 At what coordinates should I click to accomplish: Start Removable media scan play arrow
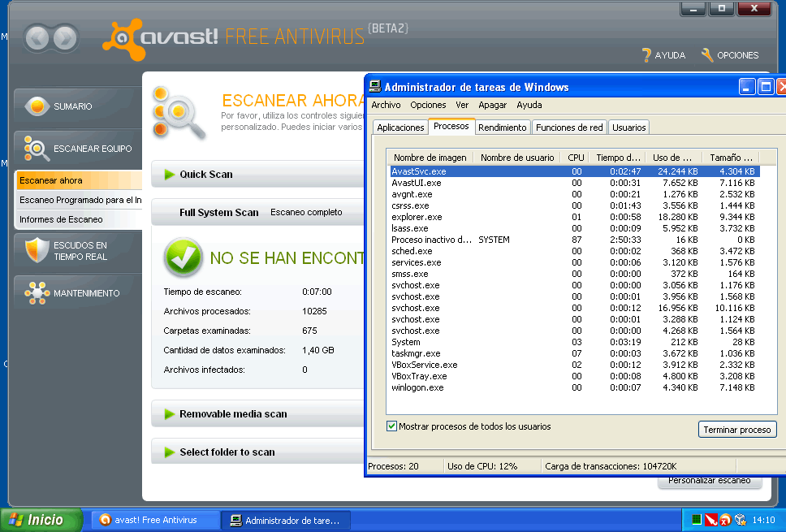pos(169,414)
